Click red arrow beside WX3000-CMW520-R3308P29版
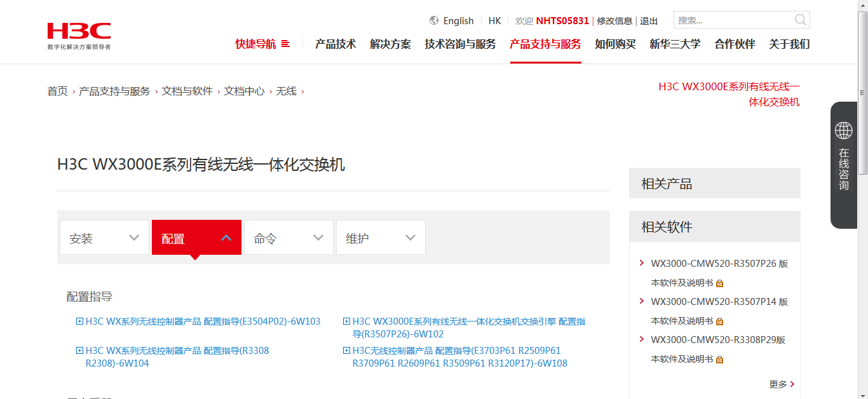The height and width of the screenshot is (399, 868). coord(642,339)
